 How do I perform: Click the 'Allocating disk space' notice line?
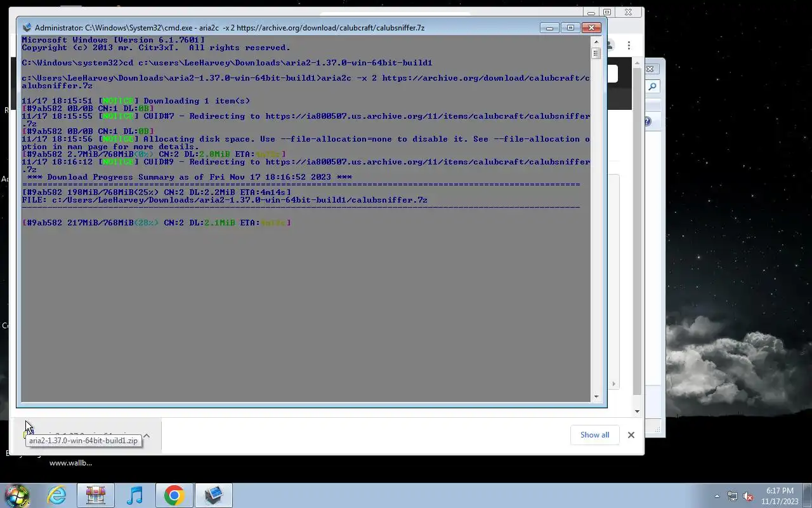306,142
